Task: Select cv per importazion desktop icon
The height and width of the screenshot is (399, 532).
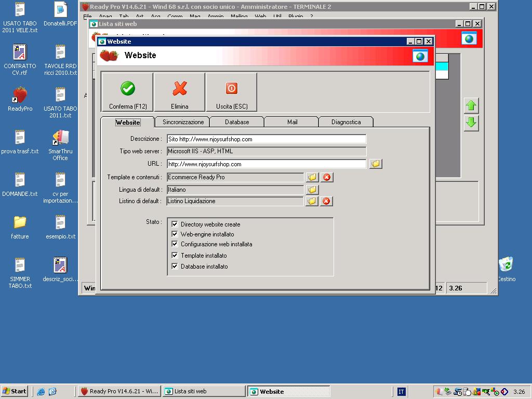Action: point(60,188)
